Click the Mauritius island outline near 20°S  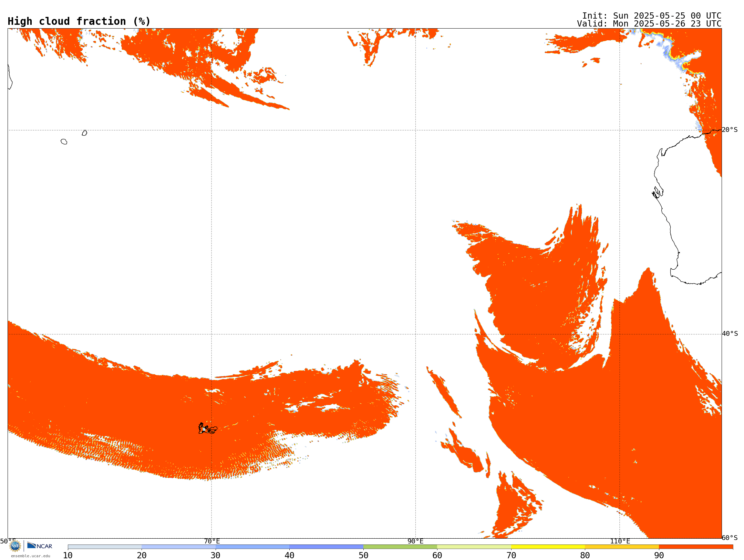pyautogui.click(x=84, y=133)
